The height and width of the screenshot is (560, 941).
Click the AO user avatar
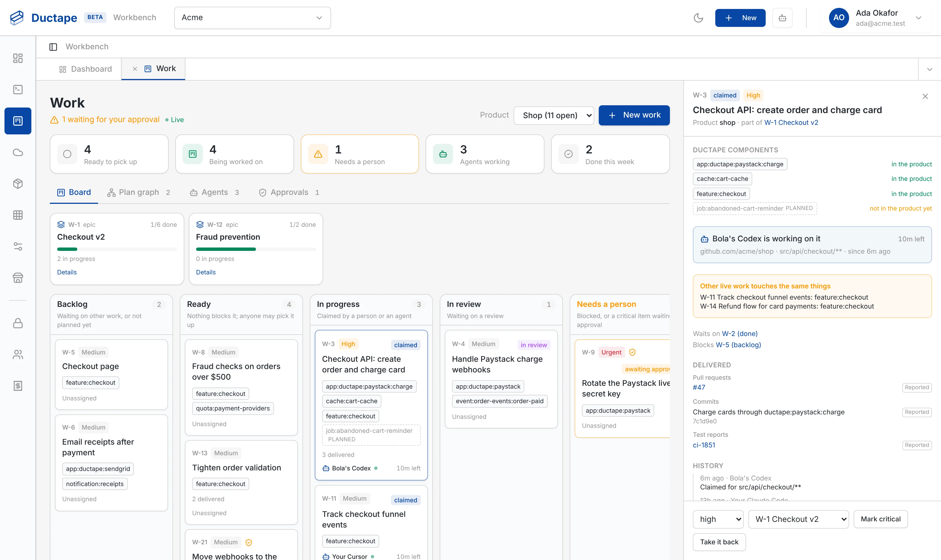click(x=839, y=18)
